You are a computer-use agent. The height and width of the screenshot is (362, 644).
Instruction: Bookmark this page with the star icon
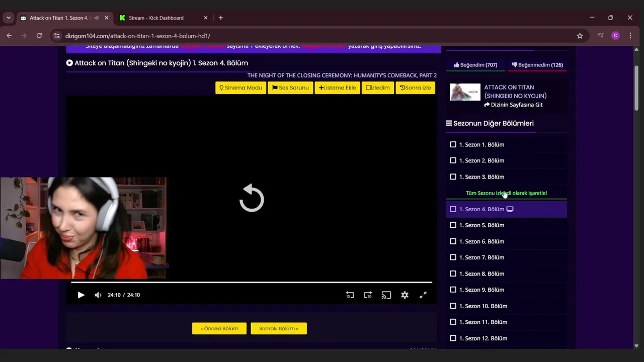(x=580, y=36)
